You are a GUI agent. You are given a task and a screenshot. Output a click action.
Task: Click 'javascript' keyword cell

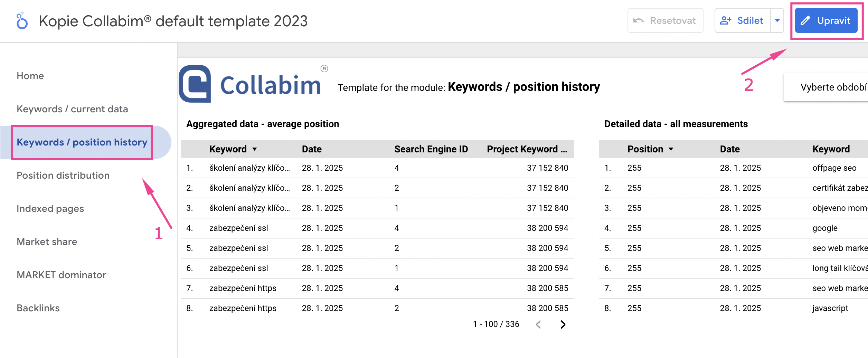tap(830, 308)
